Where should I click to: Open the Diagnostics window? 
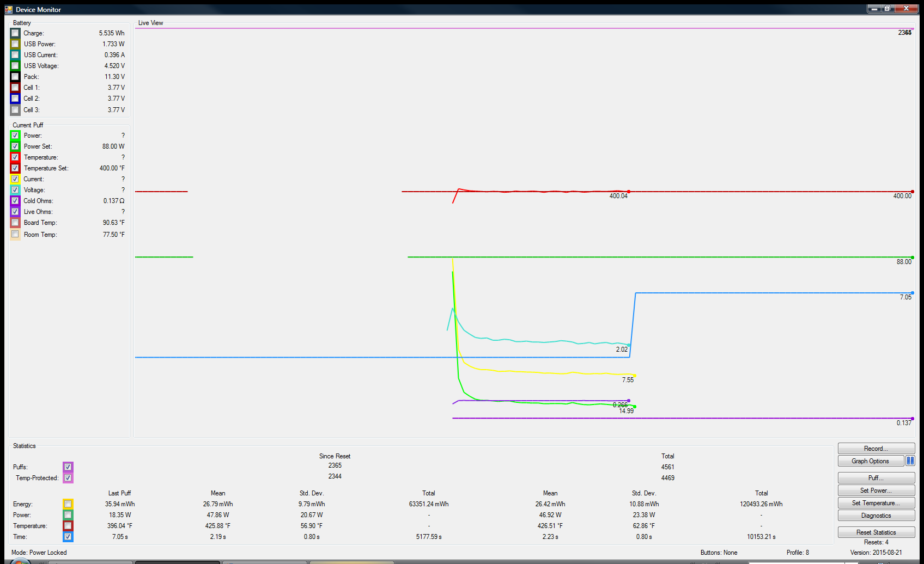click(876, 516)
